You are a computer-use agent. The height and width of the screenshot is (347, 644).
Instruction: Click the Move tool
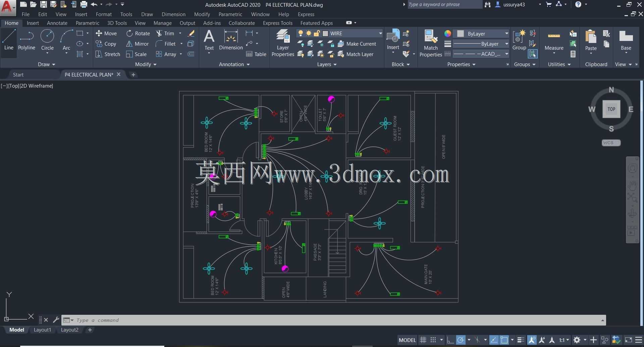tap(106, 33)
